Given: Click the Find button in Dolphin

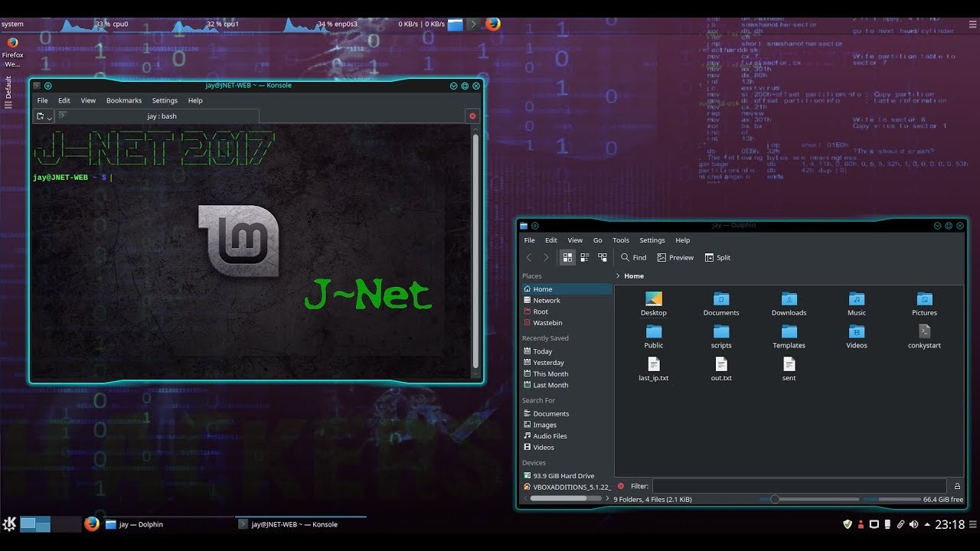Looking at the screenshot, I should pos(634,258).
